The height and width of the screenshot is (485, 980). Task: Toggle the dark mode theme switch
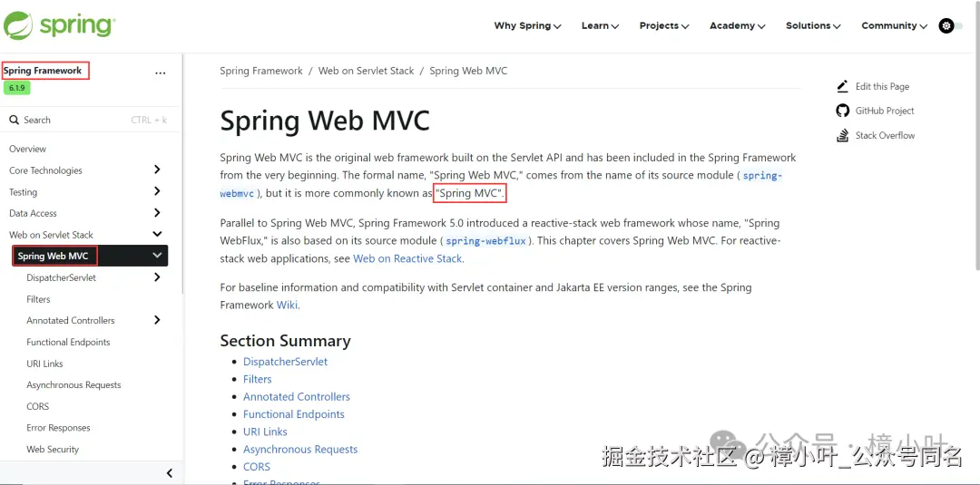[950, 26]
